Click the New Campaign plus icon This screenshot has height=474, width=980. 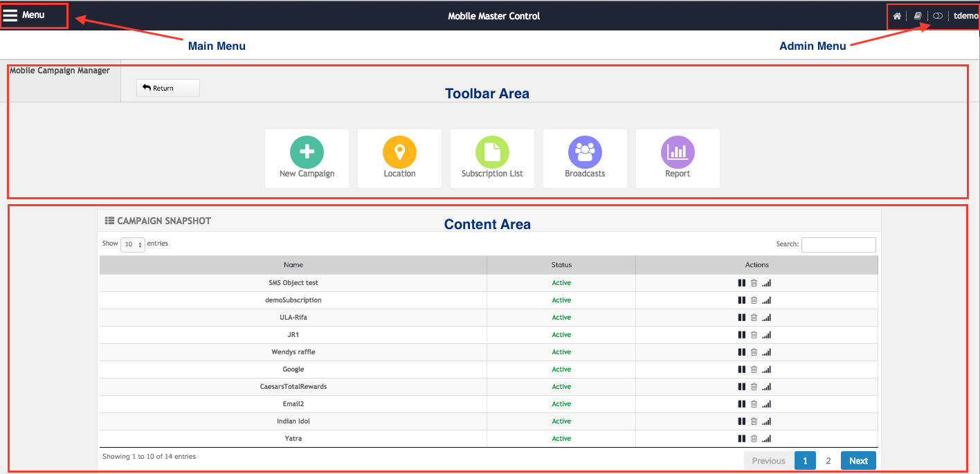pos(307,152)
